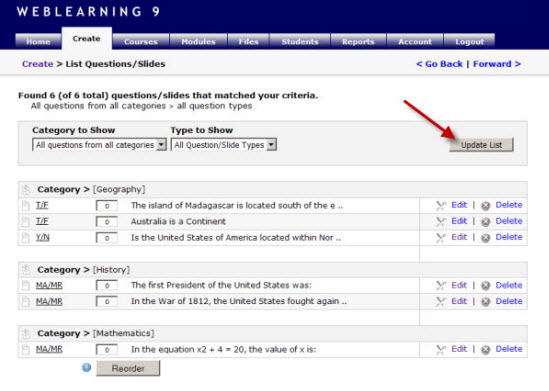Image resolution: width=549 pixels, height=391 pixels.
Task: Open the MA/MR link for equation question
Action: pyautogui.click(x=49, y=349)
